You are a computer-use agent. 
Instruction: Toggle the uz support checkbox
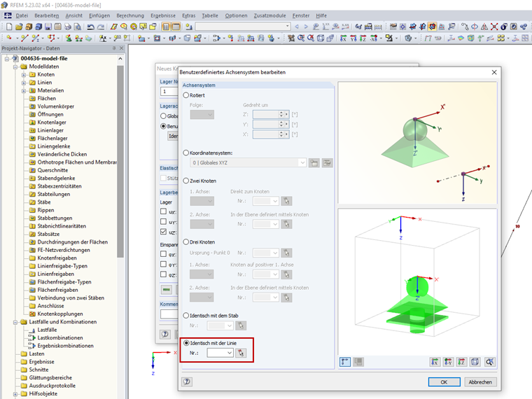(163, 232)
